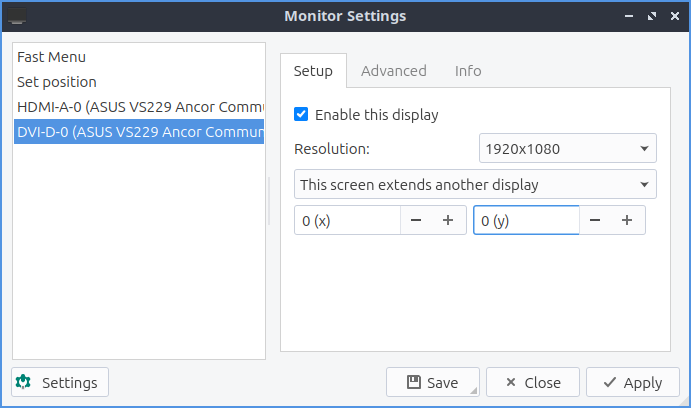Select the Setup tab

[313, 71]
